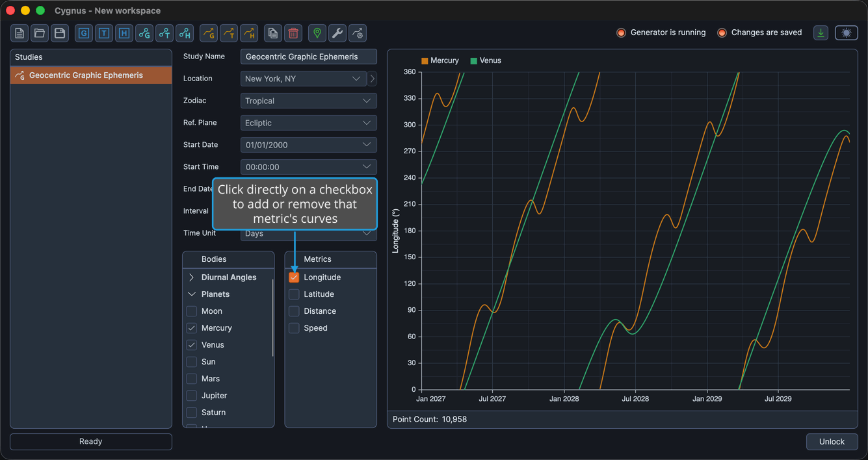The height and width of the screenshot is (460, 868).
Task: Enable the Mars body checkbox
Action: 192,379
